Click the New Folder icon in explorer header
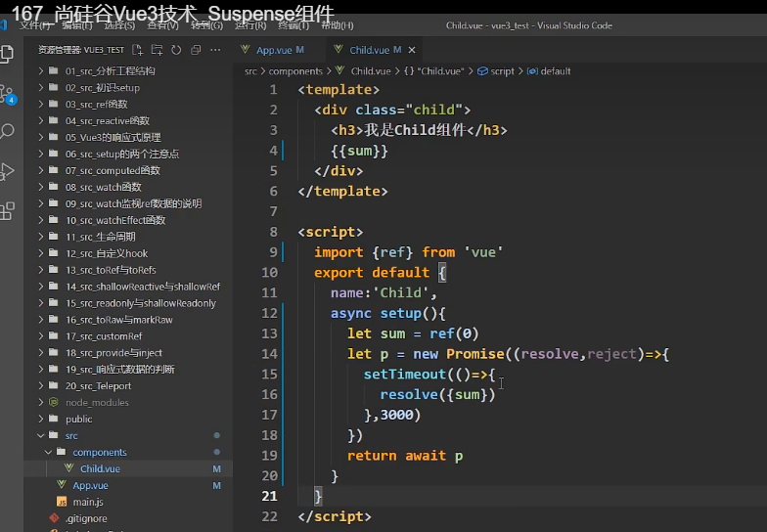 (157, 50)
